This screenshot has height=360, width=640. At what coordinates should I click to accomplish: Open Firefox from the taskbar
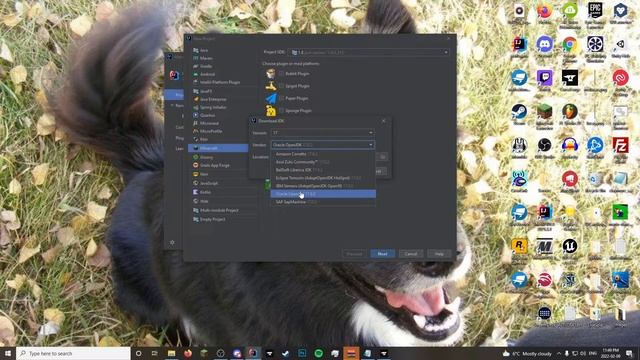(x=188, y=353)
